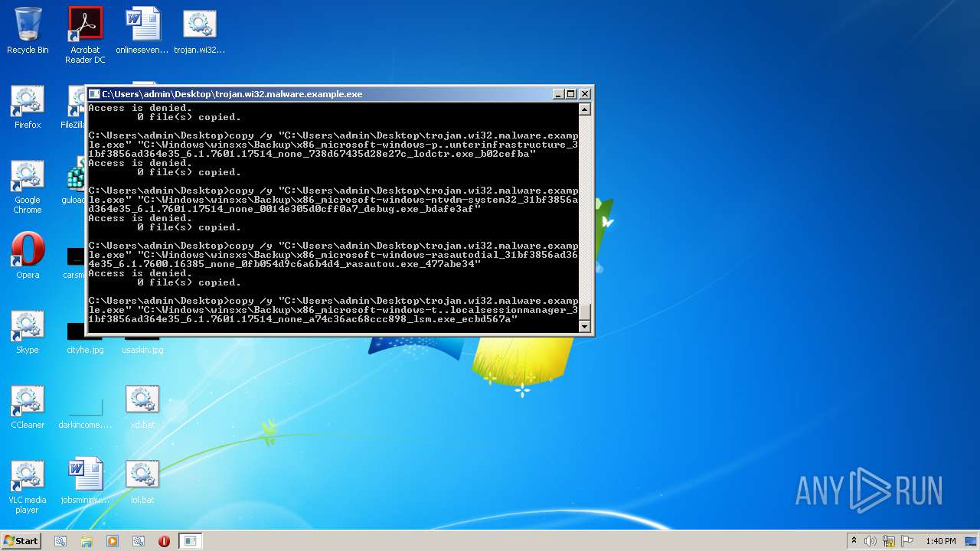The width and height of the screenshot is (980, 551).
Task: Click the lodctr.exe copy command line
Action: click(x=334, y=145)
